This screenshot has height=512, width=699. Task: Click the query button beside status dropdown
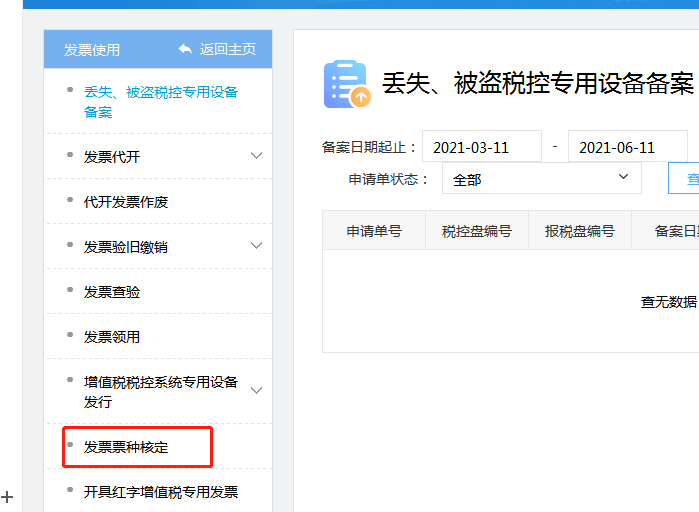click(x=685, y=179)
